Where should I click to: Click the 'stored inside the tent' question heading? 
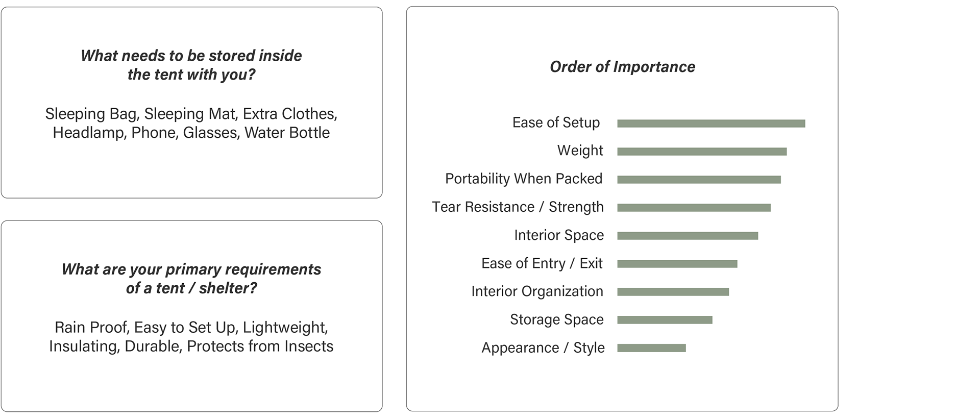pyautogui.click(x=191, y=65)
